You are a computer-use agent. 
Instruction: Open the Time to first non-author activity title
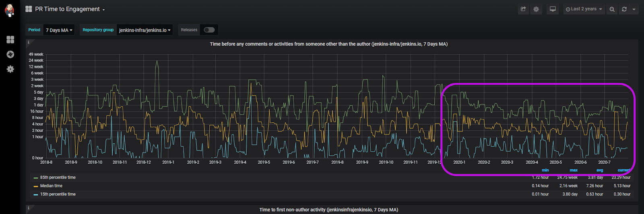(x=328, y=210)
